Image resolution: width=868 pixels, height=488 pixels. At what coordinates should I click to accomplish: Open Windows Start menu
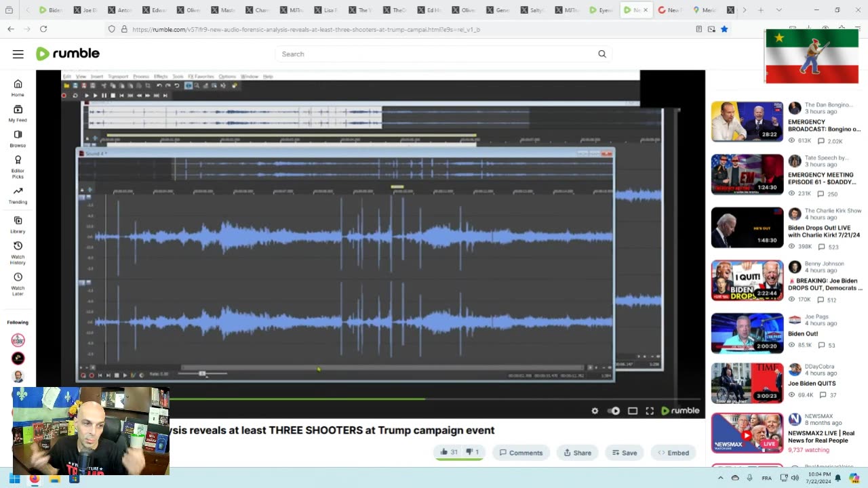tap(14, 479)
